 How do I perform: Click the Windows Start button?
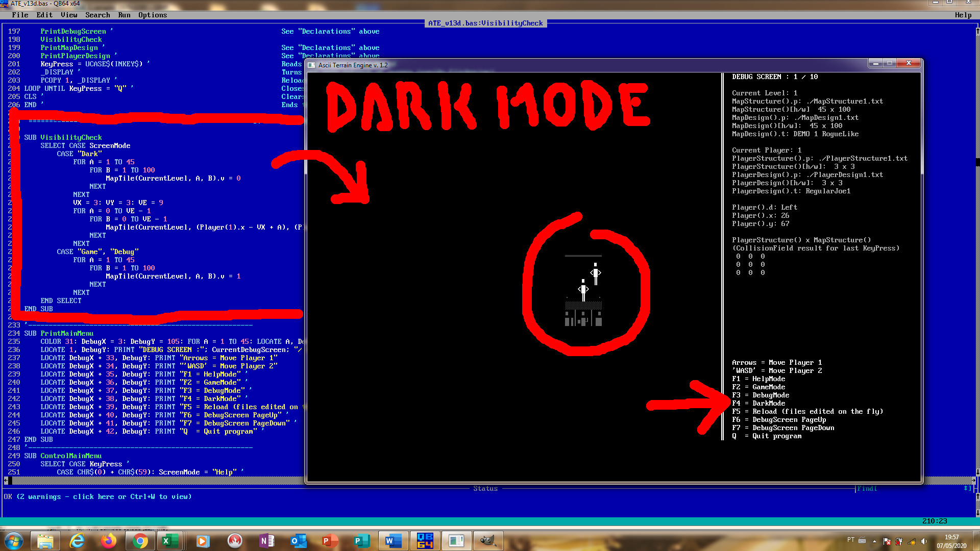click(x=14, y=541)
